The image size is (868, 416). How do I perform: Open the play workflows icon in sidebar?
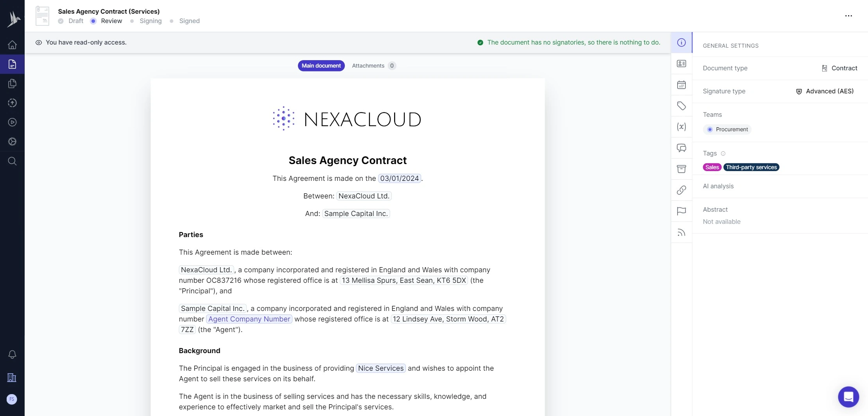tap(12, 122)
